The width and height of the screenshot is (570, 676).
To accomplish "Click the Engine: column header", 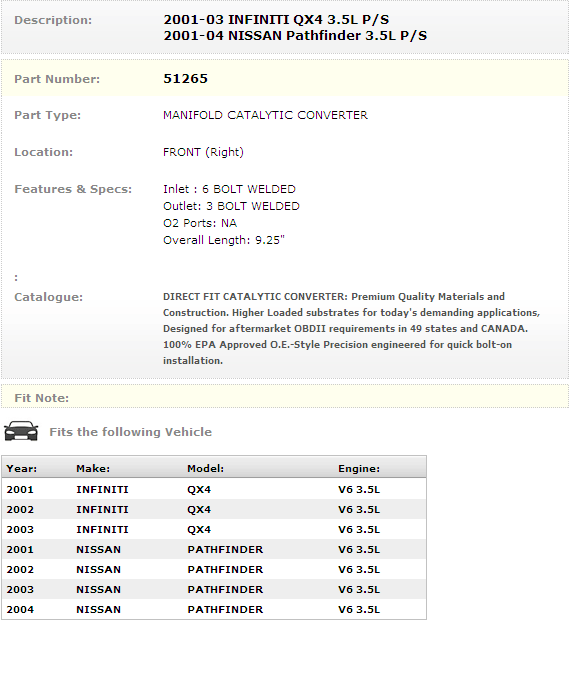I will (359, 469).
